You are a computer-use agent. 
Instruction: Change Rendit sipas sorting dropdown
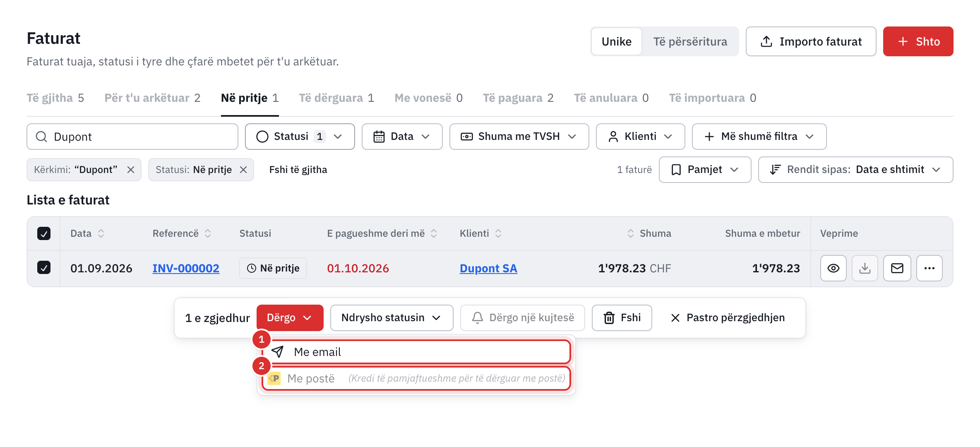point(855,170)
